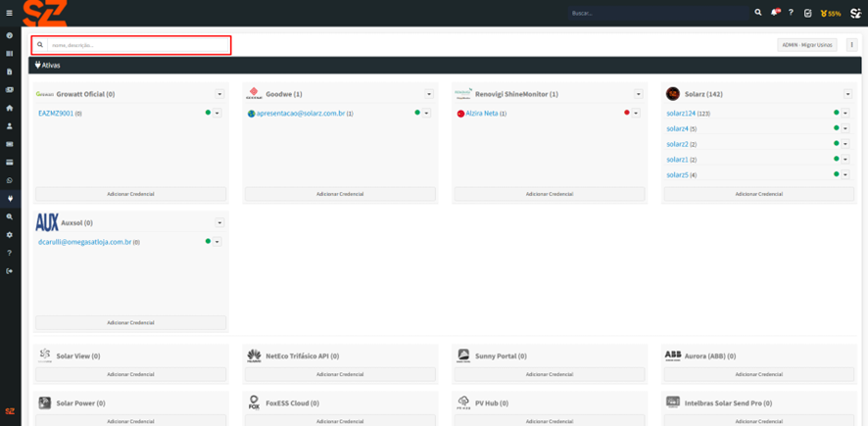Open the home icon in the sidebar
This screenshot has height=426, width=868.
(x=10, y=108)
